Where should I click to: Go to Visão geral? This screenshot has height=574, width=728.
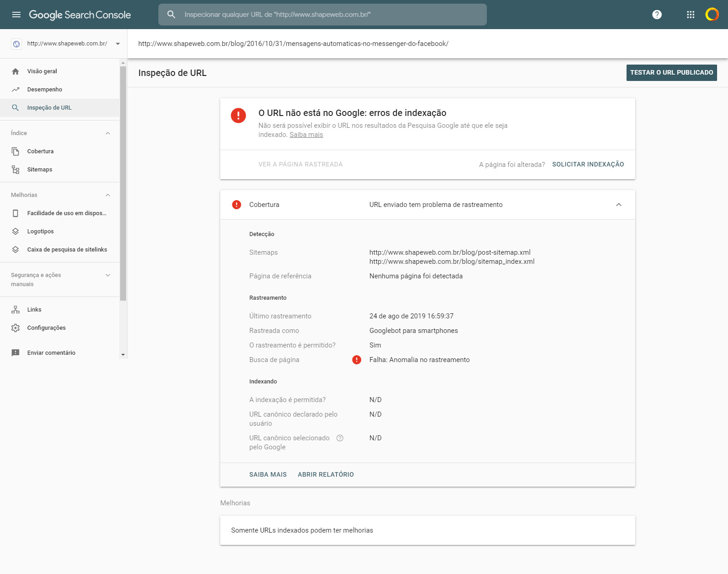point(60,71)
